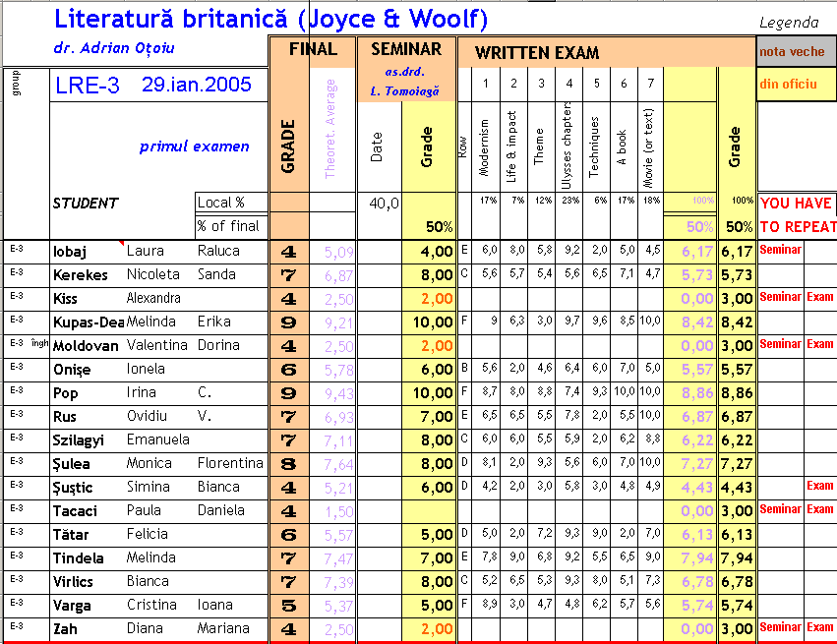This screenshot has height=644, width=837.
Task: Click the 'L. Tomoiagă' seminar instructor name
Action: (x=404, y=91)
